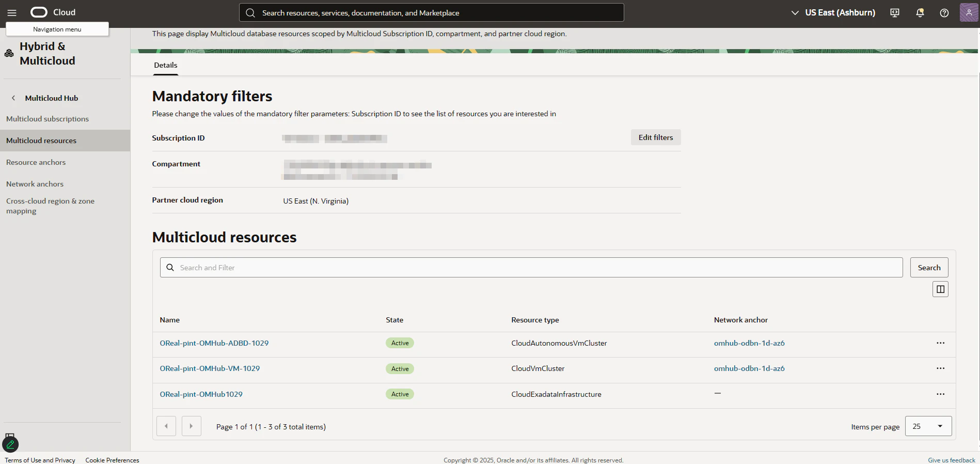Click the Name column header
This screenshot has height=464, width=980.
170,320
